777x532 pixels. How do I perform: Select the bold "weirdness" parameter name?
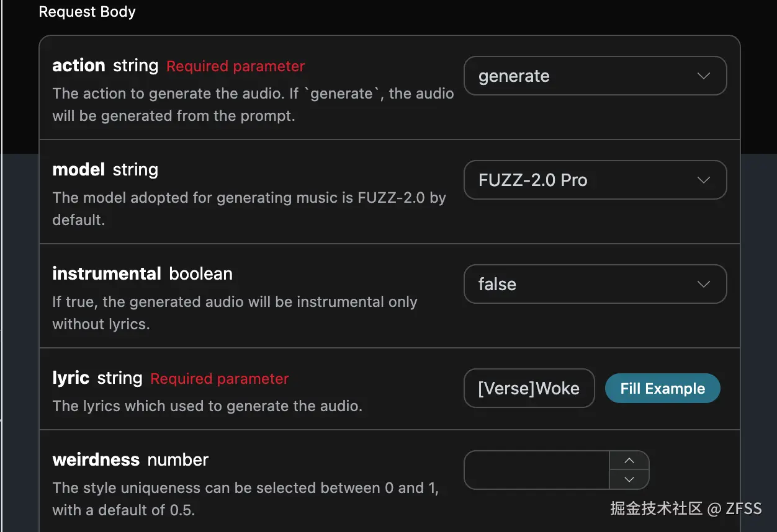tap(96, 460)
